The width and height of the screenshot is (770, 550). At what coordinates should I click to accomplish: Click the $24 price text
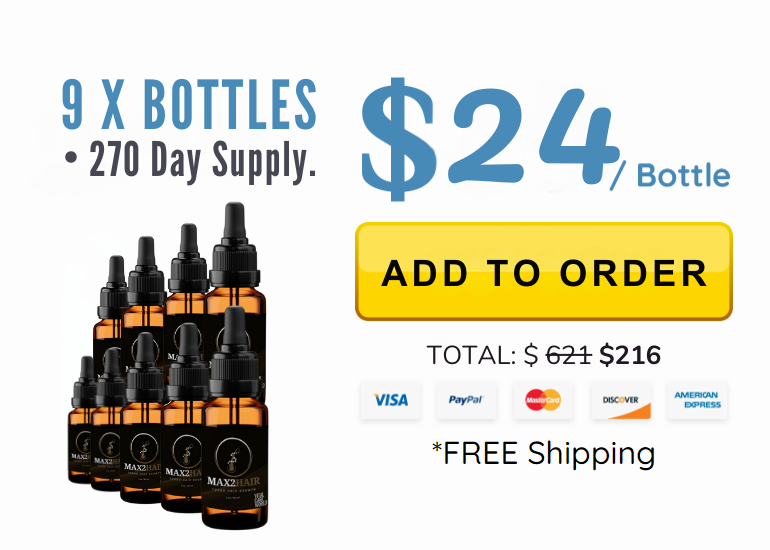click(490, 138)
